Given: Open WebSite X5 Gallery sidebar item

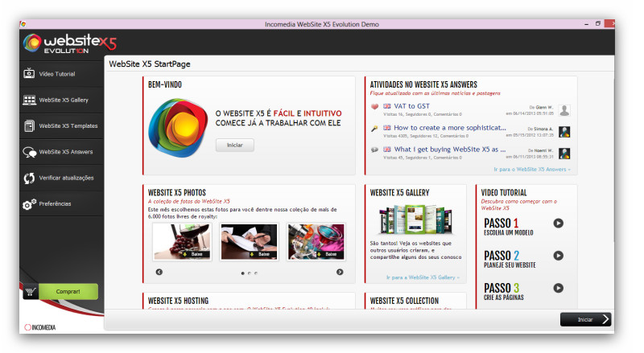Looking at the screenshot, I should pyautogui.click(x=62, y=100).
